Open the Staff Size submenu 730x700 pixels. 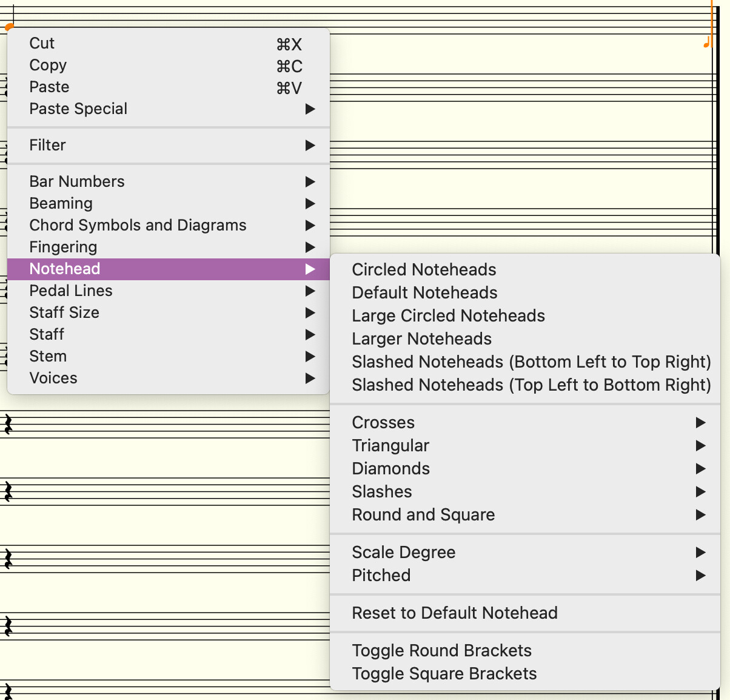pos(64,312)
